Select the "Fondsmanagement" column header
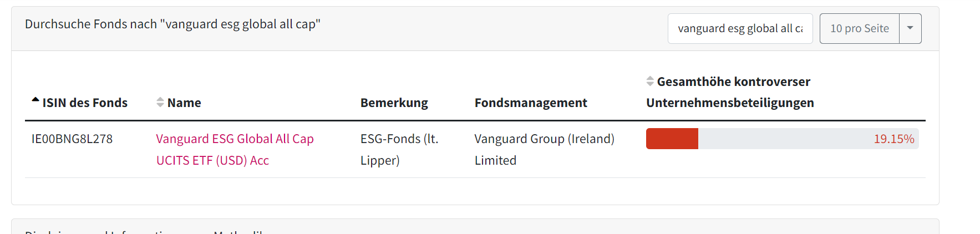Image resolution: width=980 pixels, height=234 pixels. coord(530,103)
